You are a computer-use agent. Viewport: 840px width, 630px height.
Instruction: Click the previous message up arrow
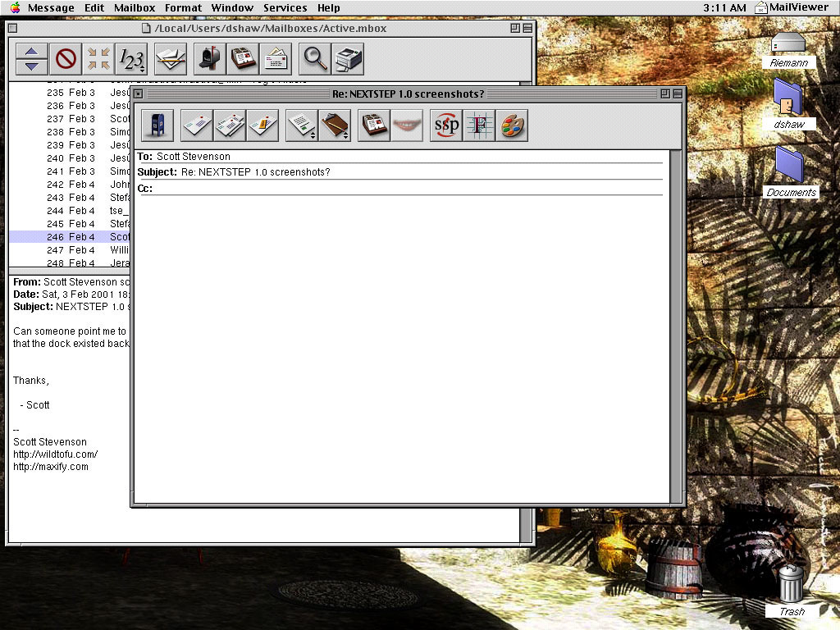point(32,52)
